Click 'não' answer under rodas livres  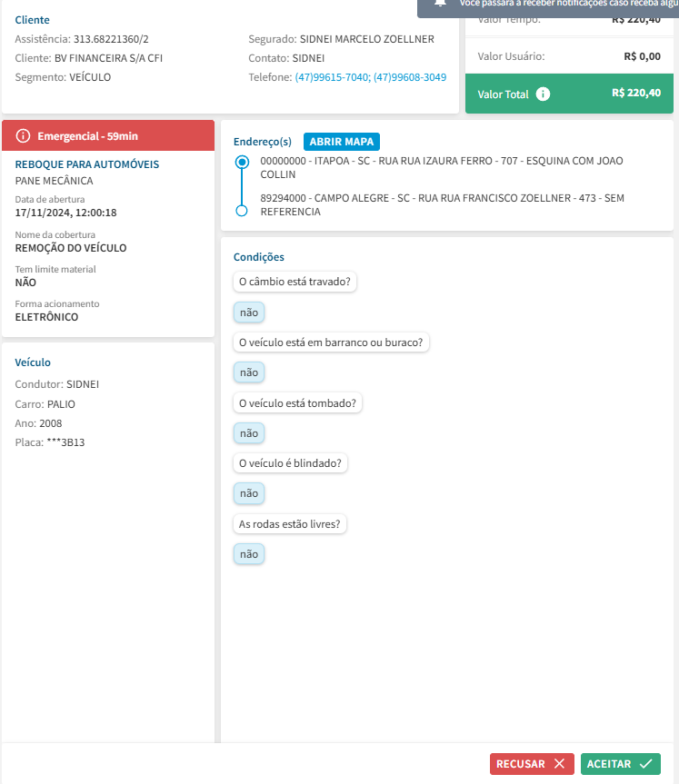click(249, 554)
